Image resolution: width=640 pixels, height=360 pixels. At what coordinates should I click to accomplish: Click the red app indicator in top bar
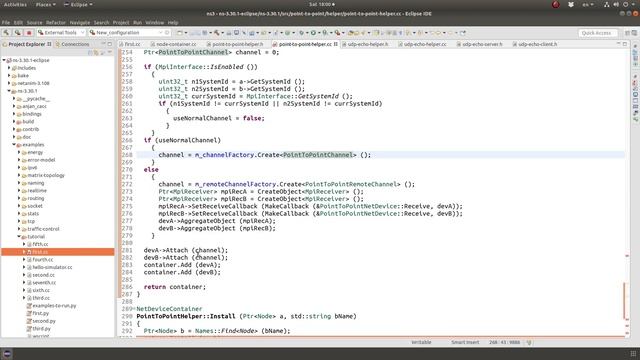point(556,4)
